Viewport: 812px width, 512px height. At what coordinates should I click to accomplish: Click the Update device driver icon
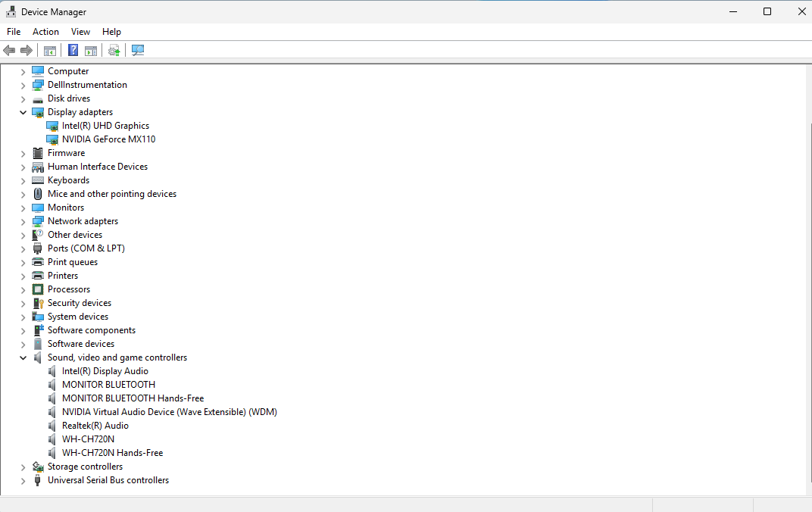114,50
